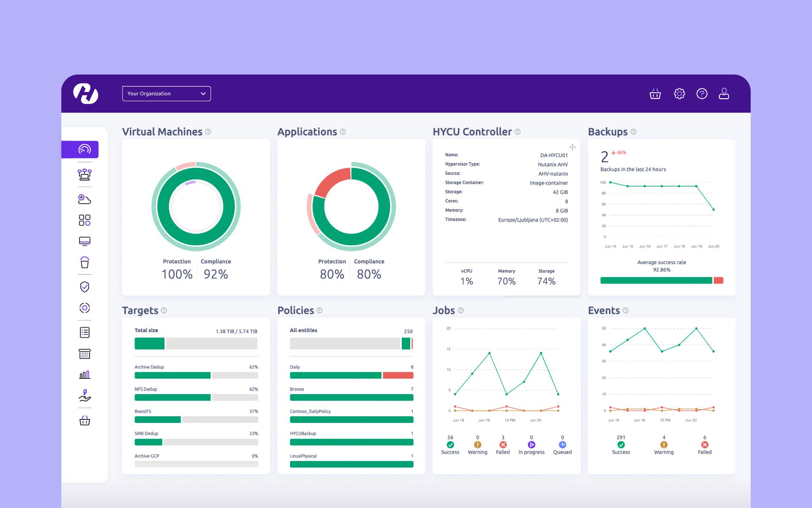The width and height of the screenshot is (812, 508).
Task: Click the Bronze policy bar
Action: click(351, 398)
